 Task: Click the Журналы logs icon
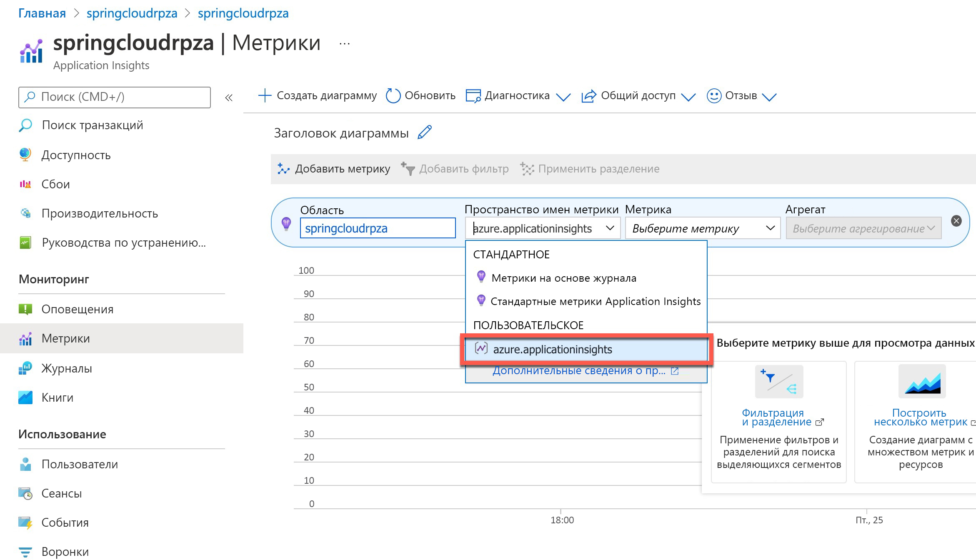click(25, 368)
